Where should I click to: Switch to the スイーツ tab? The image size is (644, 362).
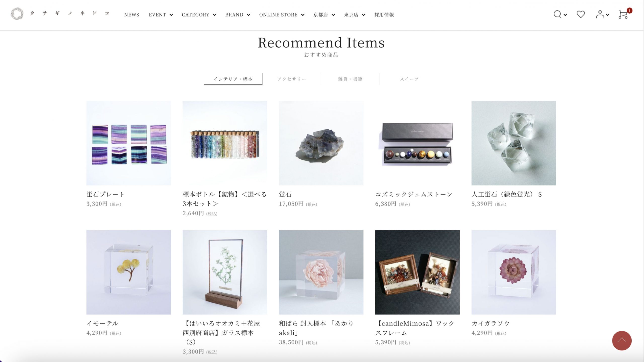click(409, 79)
